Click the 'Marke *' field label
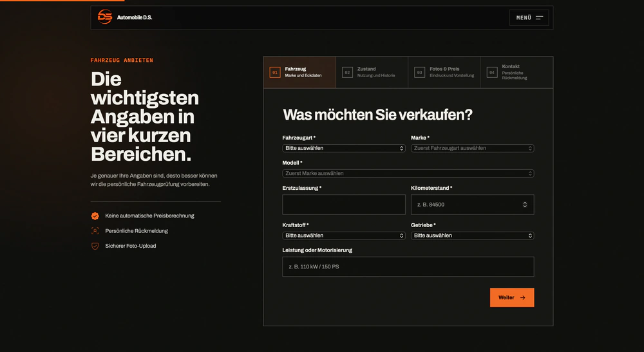Image resolution: width=644 pixels, height=352 pixels. pos(420,138)
